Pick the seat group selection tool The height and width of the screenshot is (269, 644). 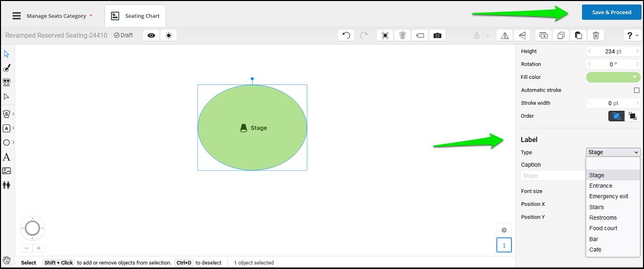tap(7, 82)
